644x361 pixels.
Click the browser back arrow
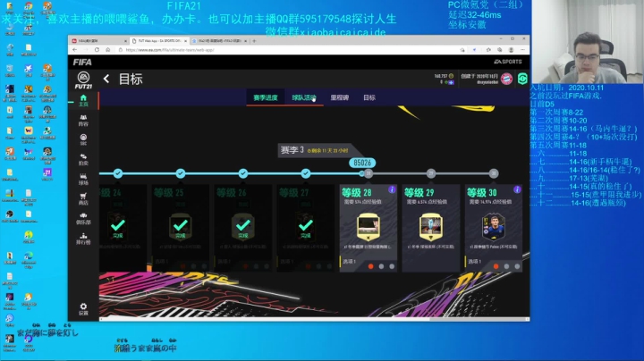click(75, 50)
